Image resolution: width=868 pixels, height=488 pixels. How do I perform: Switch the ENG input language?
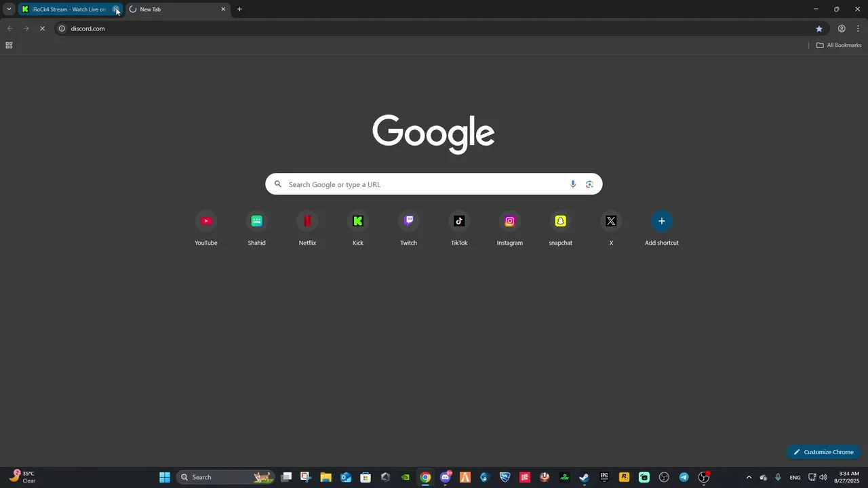pyautogui.click(x=795, y=477)
